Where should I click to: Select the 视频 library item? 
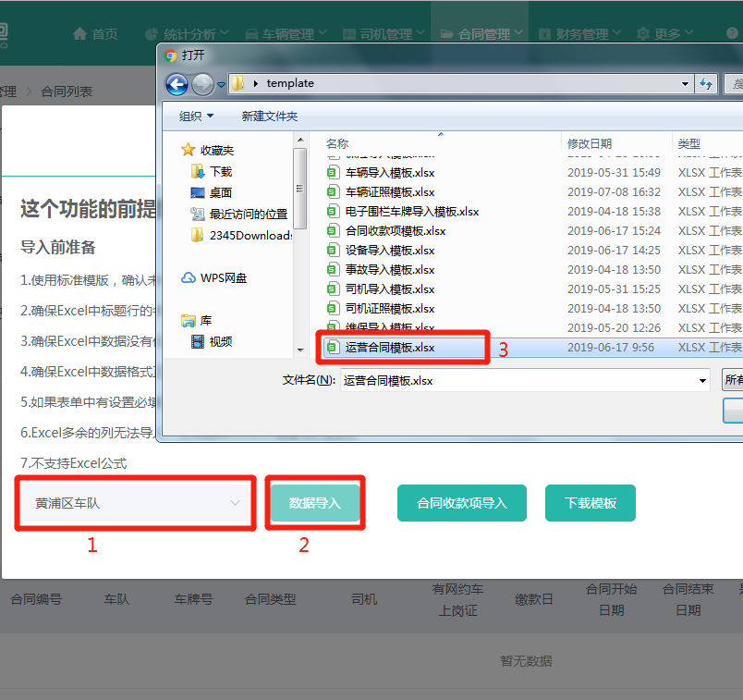(220, 341)
